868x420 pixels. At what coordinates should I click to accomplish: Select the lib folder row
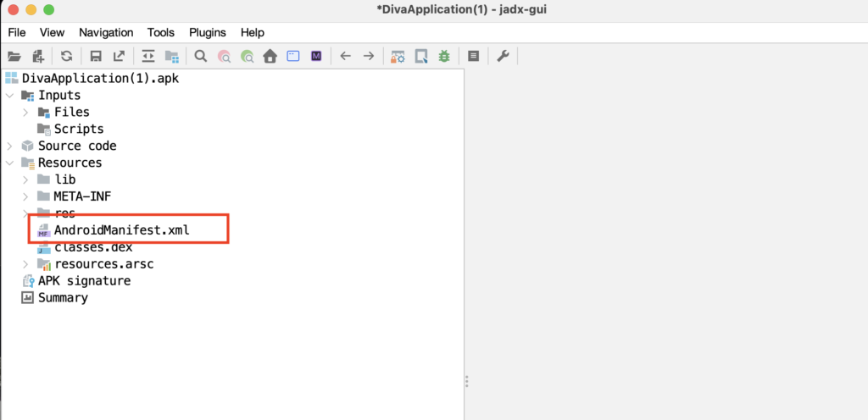[x=57, y=180]
